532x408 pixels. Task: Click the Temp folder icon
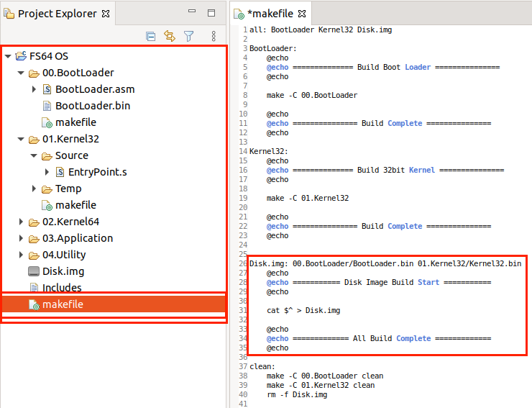point(47,189)
